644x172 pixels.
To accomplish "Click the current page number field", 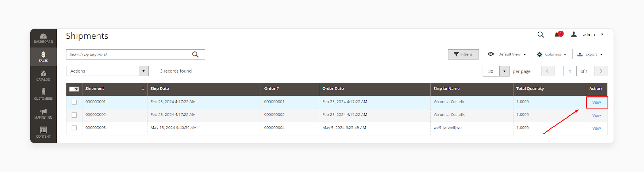I will [569, 71].
